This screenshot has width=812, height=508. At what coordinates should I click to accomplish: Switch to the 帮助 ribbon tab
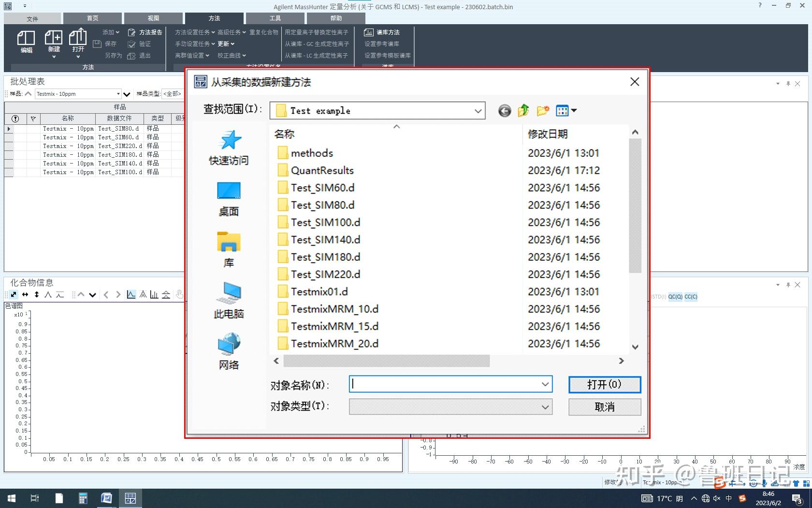(x=336, y=18)
